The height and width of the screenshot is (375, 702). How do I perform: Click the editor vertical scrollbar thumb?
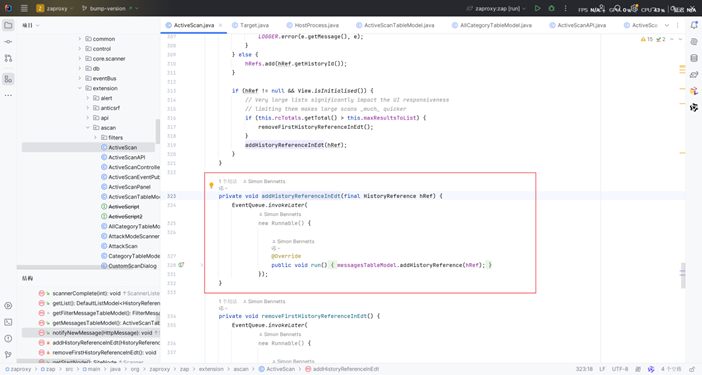click(683, 275)
